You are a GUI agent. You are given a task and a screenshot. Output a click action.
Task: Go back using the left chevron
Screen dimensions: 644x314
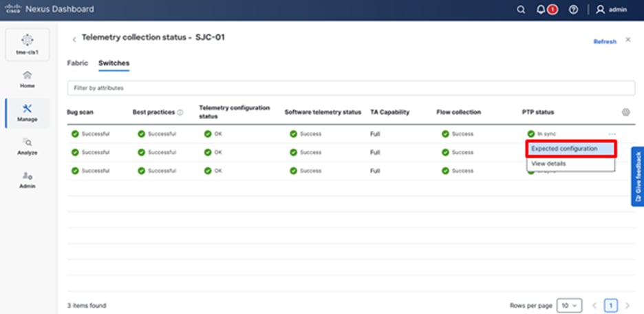(74, 39)
